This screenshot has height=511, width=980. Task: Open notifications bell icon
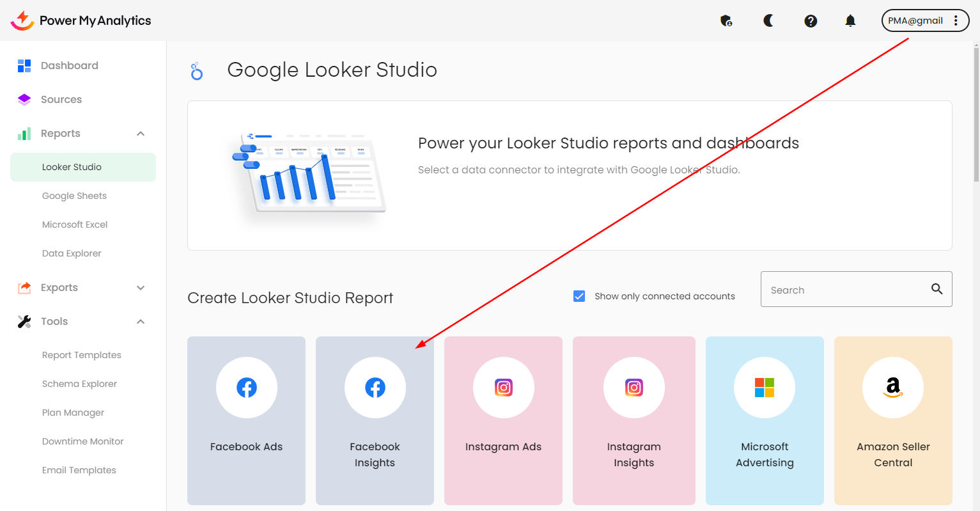850,21
